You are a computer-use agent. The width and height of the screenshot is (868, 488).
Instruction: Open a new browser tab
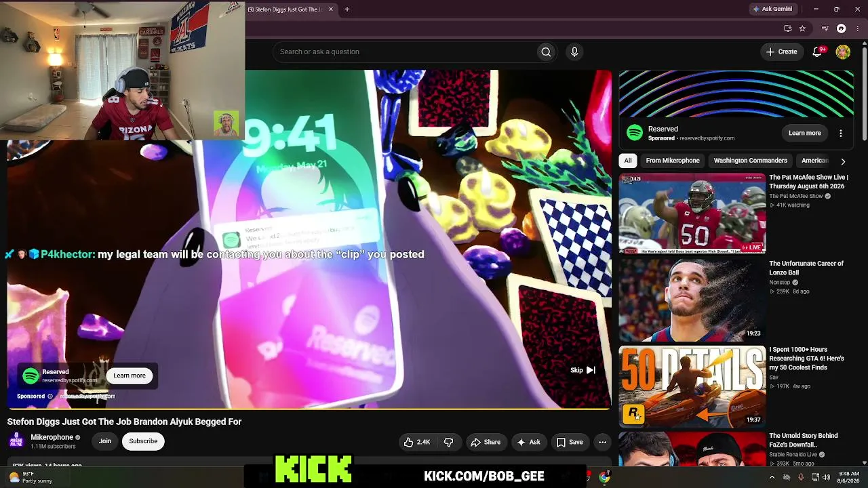pyautogui.click(x=347, y=9)
